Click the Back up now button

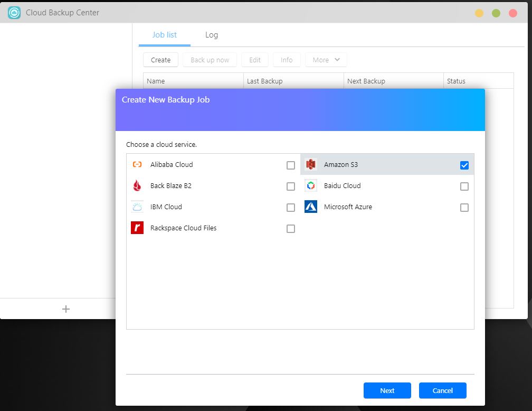[x=210, y=60]
